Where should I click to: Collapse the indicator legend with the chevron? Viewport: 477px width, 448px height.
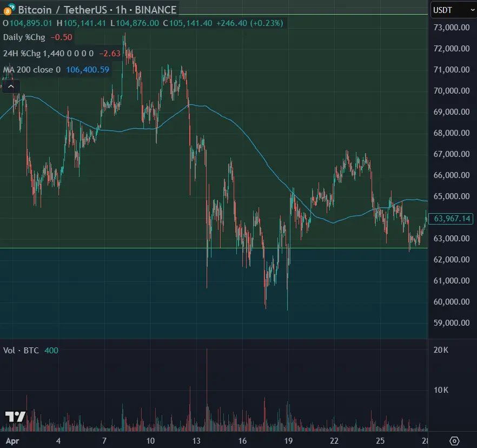pos(11,85)
